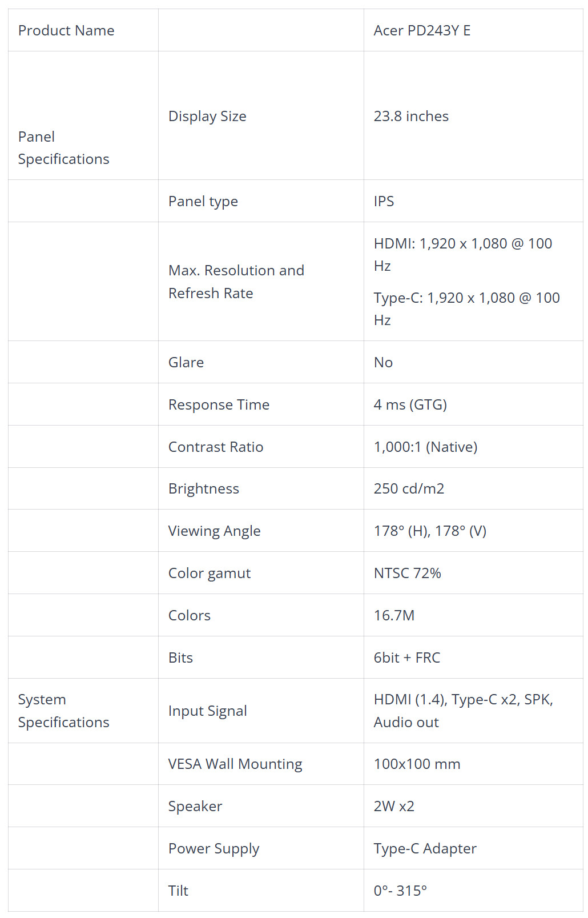Click the Product Name header cell
This screenshot has height=918, width=588.
pyautogui.click(x=83, y=30)
